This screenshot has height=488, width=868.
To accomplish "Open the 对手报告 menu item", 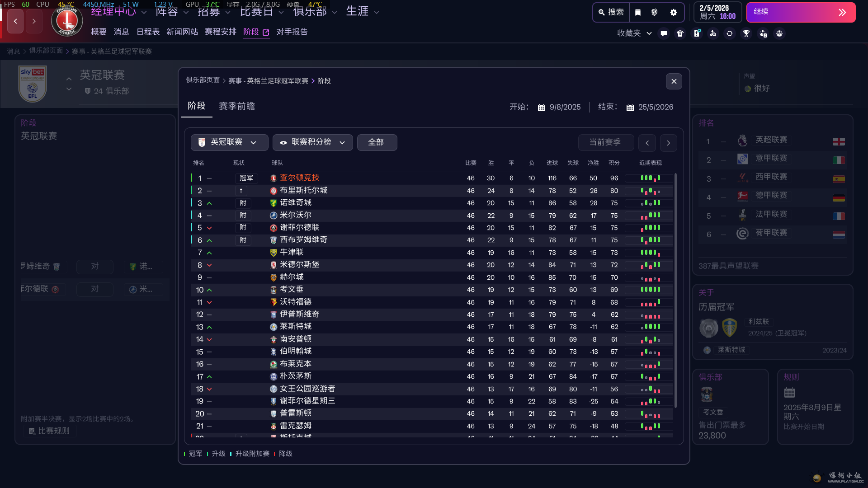I will point(292,32).
